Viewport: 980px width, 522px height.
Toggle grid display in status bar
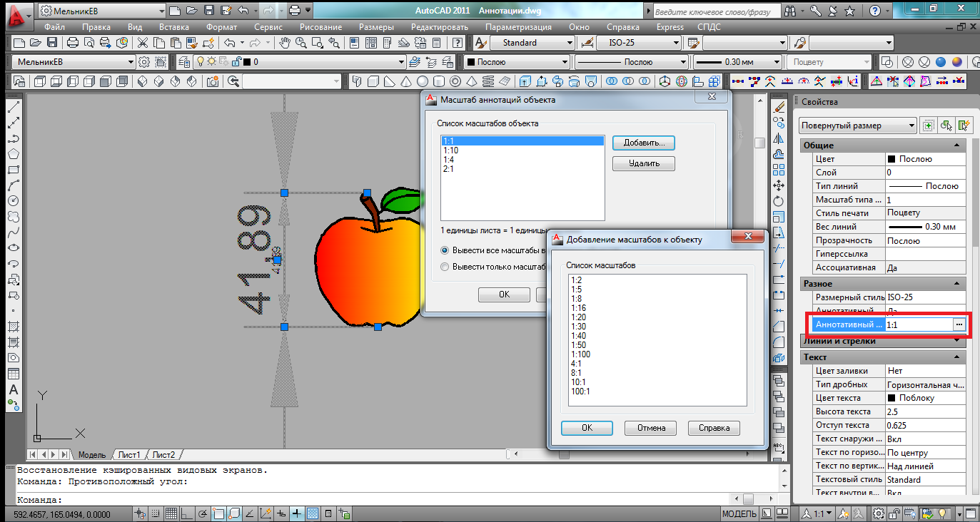tap(171, 513)
